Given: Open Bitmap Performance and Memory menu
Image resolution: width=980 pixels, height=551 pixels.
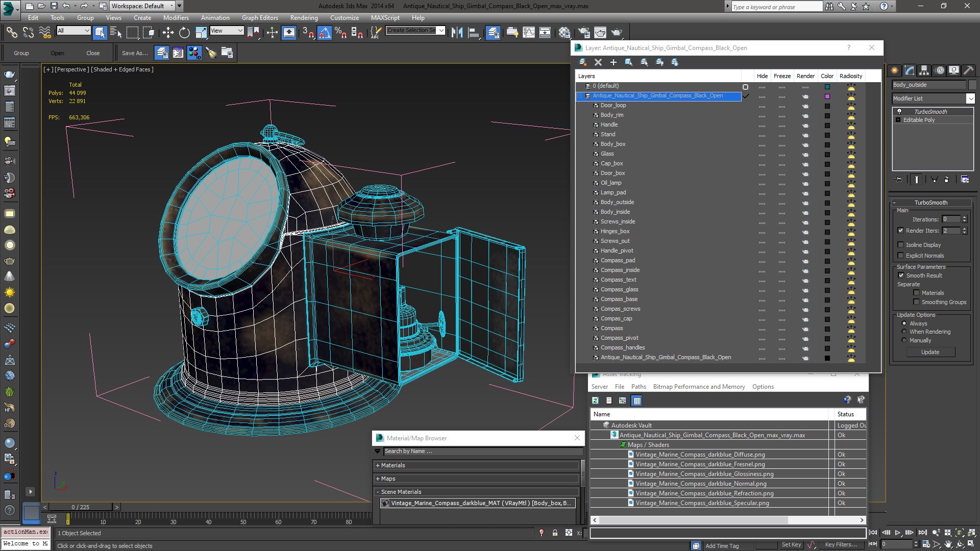Looking at the screenshot, I should click(699, 387).
